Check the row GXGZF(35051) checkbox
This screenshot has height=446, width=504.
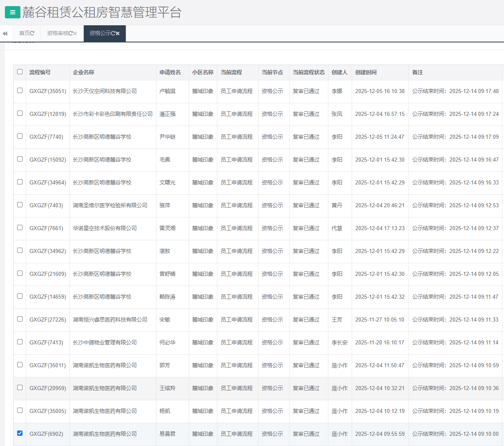click(20, 91)
